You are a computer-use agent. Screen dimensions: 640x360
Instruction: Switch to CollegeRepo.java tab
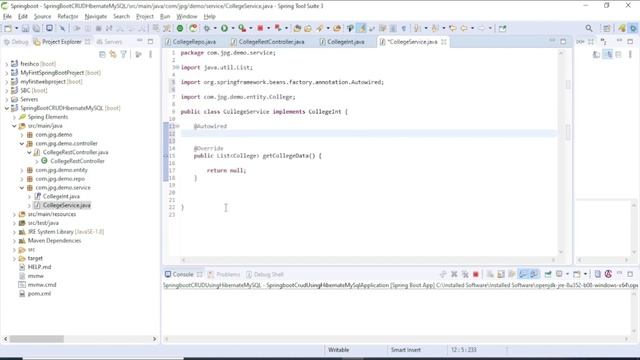[x=190, y=42]
